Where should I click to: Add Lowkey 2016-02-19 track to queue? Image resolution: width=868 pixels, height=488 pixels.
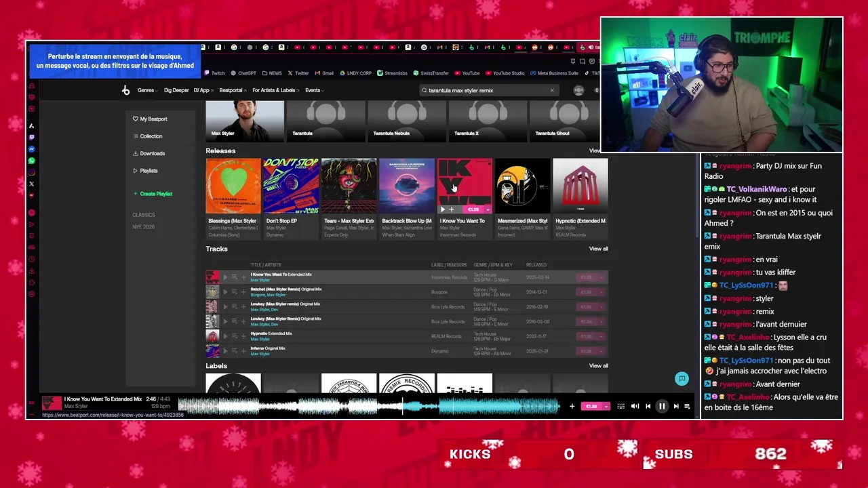point(234,307)
